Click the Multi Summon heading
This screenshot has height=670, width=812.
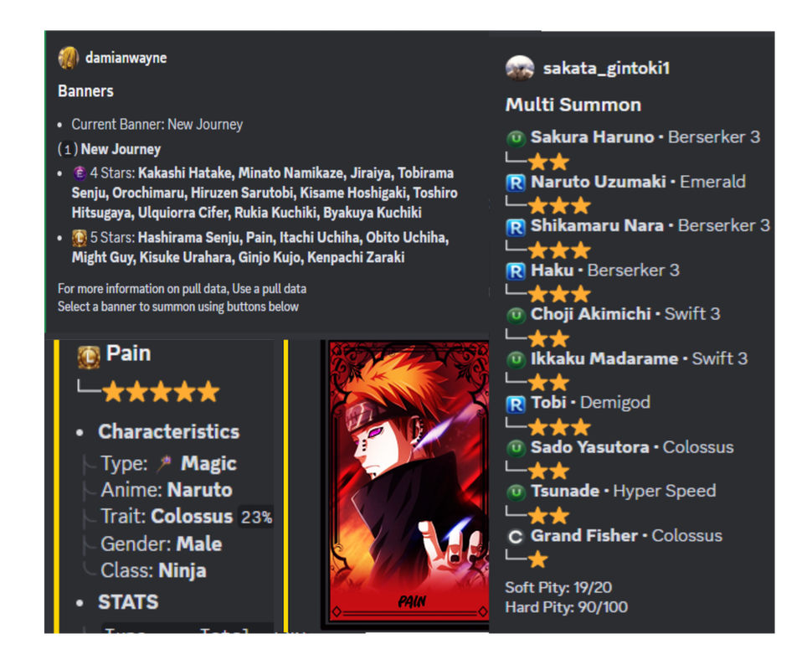573,105
